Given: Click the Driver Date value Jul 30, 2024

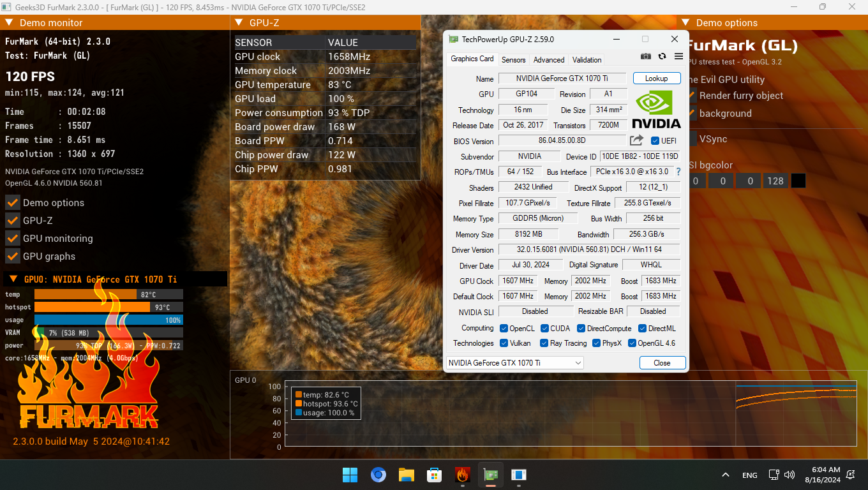Looking at the screenshot, I should tap(530, 265).
